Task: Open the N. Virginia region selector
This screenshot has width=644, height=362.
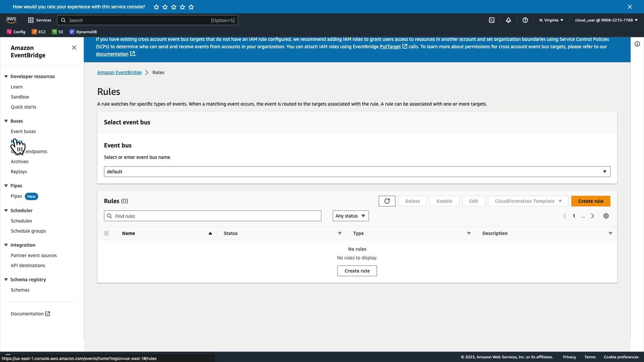Action: [551, 20]
